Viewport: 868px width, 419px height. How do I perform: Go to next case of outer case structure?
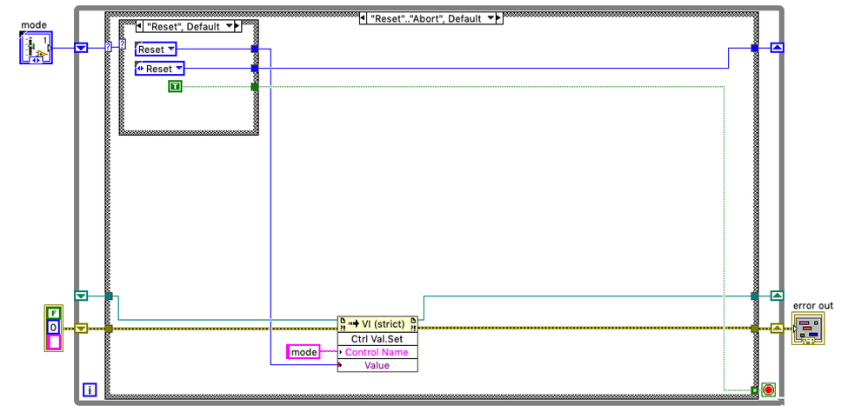(498, 18)
